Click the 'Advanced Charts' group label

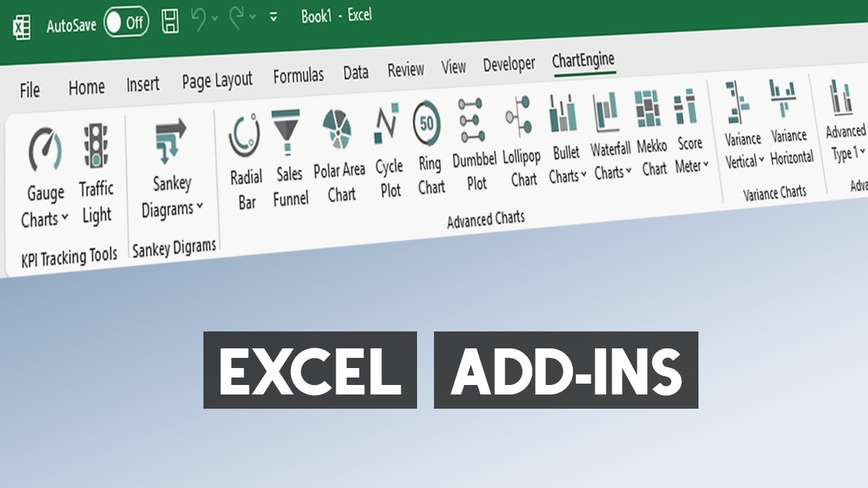coord(486,219)
